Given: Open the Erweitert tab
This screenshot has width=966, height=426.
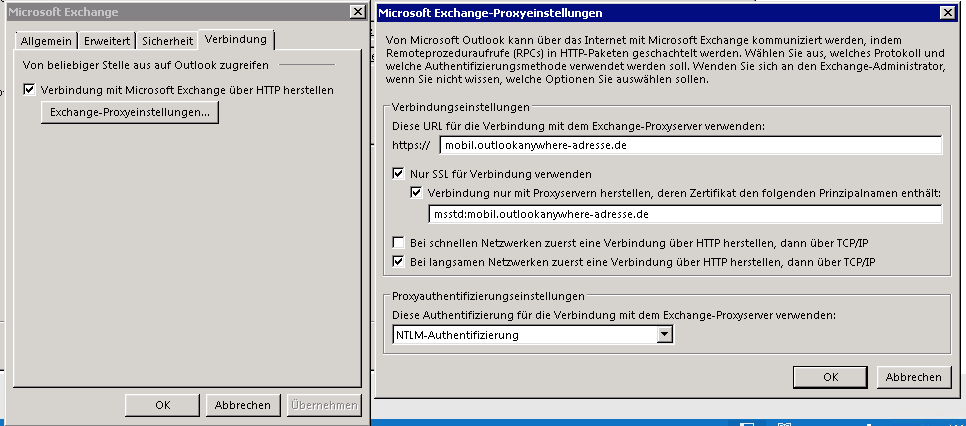Looking at the screenshot, I should coord(107,41).
